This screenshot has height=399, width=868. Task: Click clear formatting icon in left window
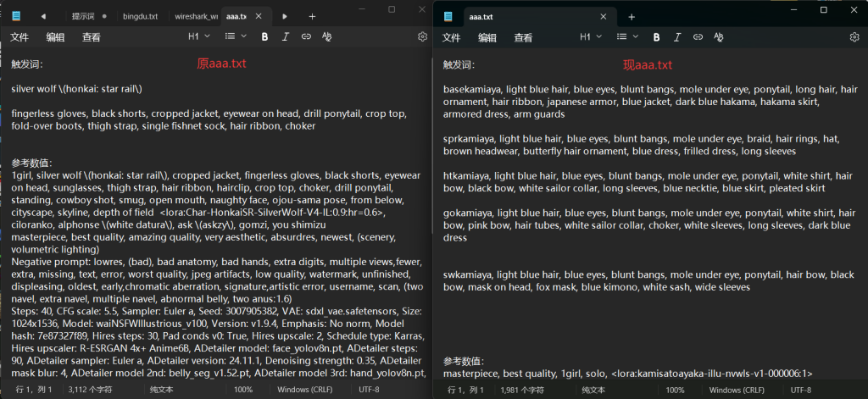[327, 37]
